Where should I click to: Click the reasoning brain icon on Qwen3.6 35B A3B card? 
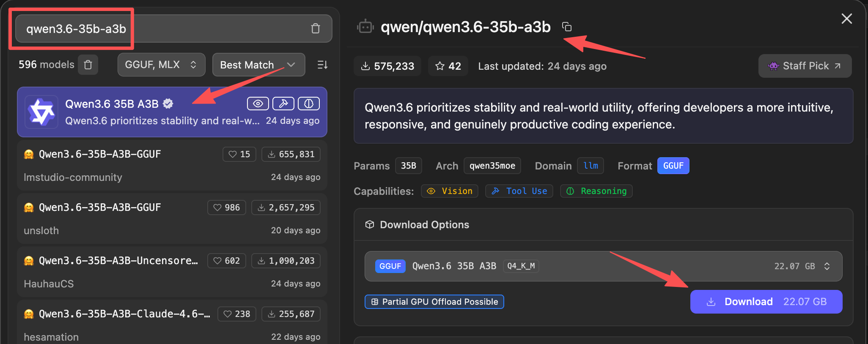309,104
